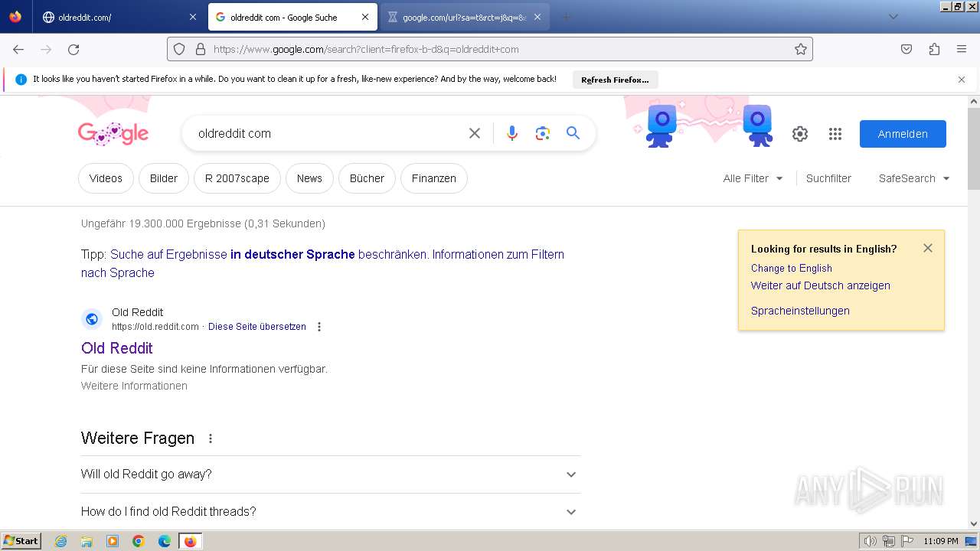This screenshot has height=551, width=980.
Task: Click the page vertical scrollbar thumb
Action: coord(974,148)
